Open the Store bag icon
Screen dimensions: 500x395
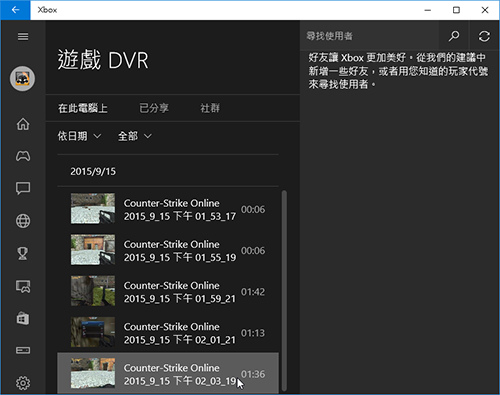(23, 318)
